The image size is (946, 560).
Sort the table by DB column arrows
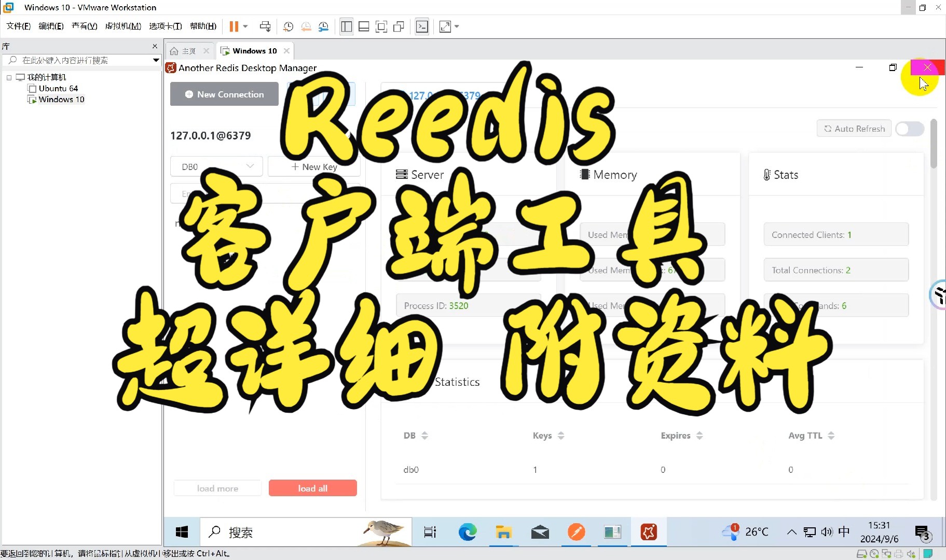tap(424, 436)
